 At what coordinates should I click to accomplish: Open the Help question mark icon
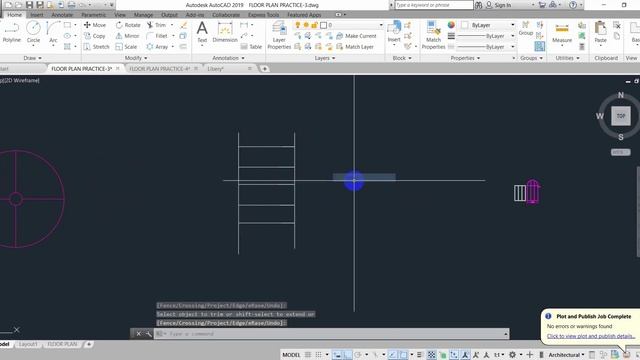click(x=573, y=5)
